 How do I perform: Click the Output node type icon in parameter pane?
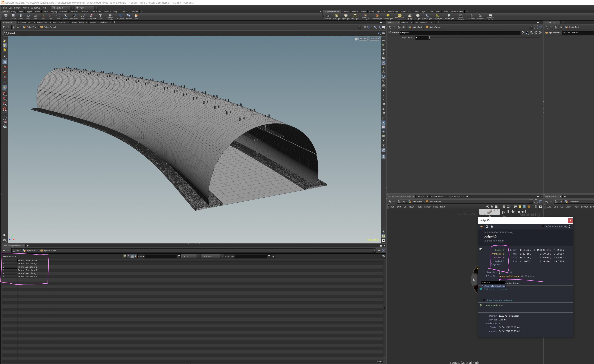[390, 33]
